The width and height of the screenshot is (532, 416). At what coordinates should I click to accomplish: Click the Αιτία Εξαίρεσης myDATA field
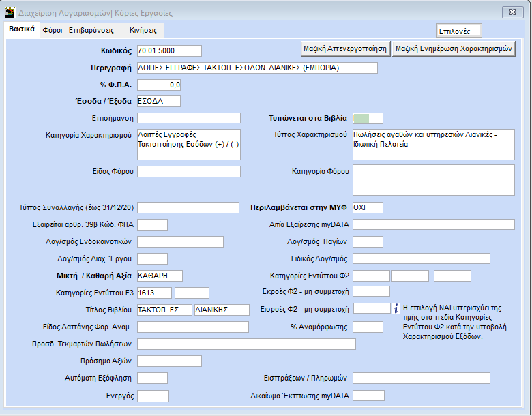(434, 224)
